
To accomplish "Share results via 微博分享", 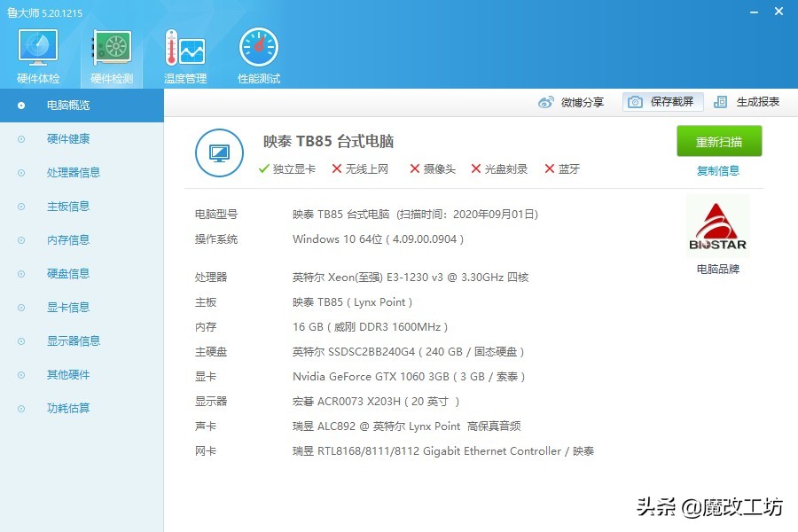I will 581,102.
